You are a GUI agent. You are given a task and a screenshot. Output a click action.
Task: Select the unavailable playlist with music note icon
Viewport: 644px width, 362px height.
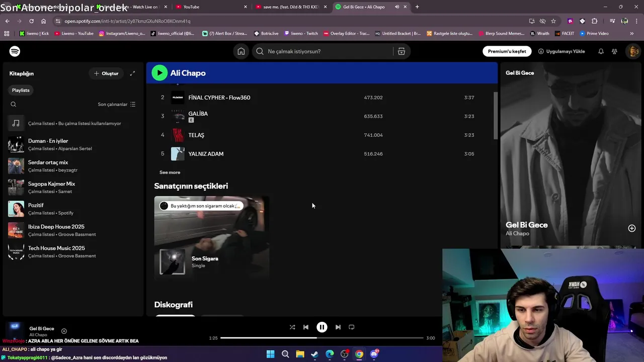click(x=73, y=123)
